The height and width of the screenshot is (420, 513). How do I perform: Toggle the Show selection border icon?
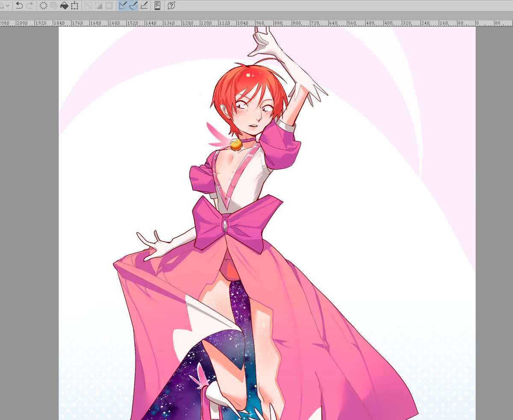click(109, 6)
